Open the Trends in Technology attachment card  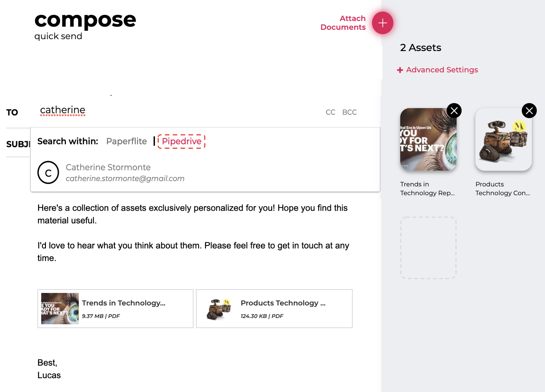pyautogui.click(x=115, y=308)
